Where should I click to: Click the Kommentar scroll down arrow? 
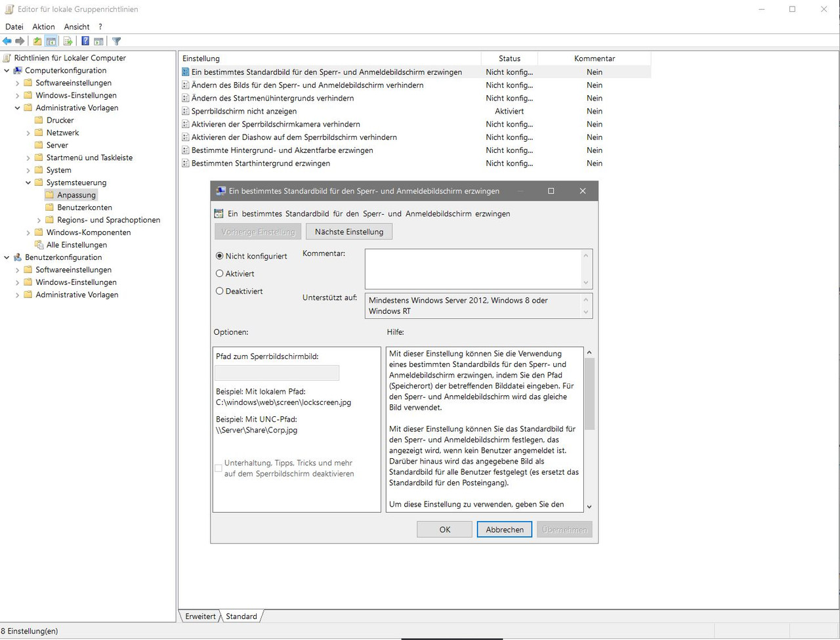[x=586, y=283]
